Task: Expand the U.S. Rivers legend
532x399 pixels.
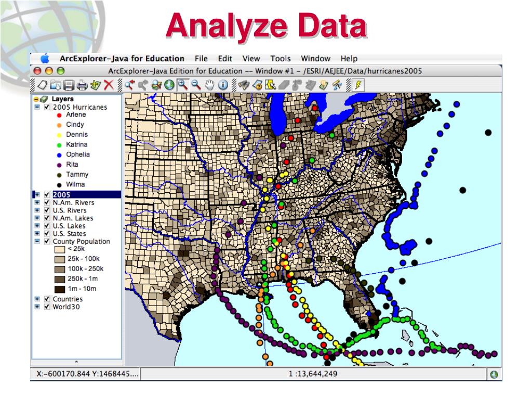Action: tap(37, 210)
